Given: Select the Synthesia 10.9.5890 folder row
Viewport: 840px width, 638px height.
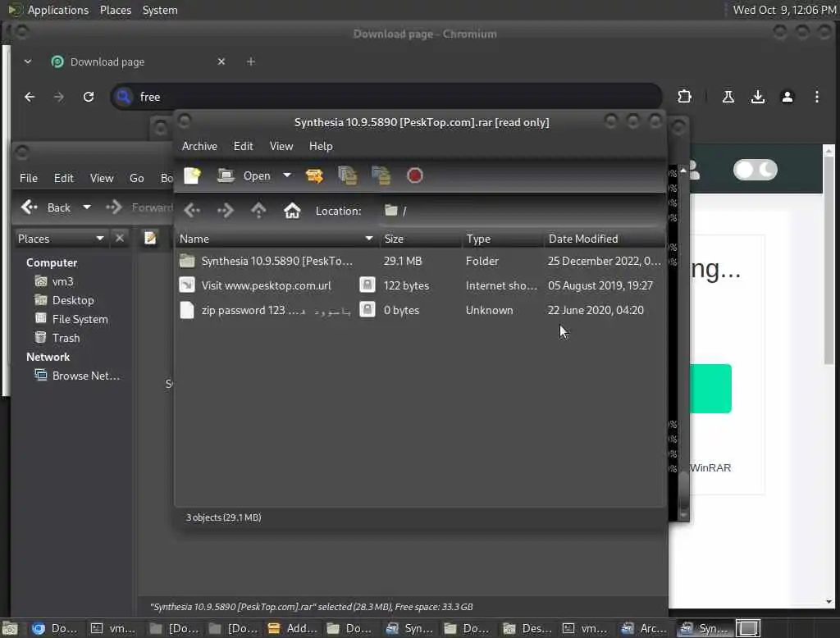Looking at the screenshot, I should click(420, 261).
